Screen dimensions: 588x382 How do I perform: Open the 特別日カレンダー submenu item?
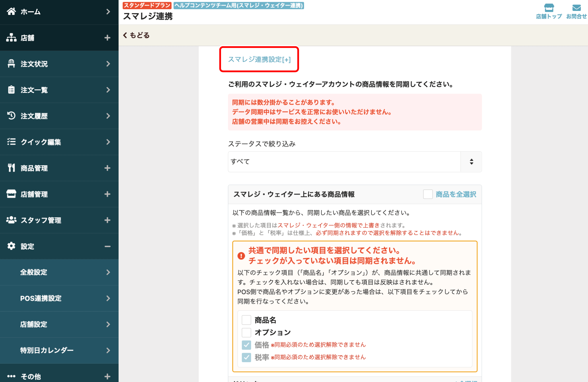tap(59, 350)
